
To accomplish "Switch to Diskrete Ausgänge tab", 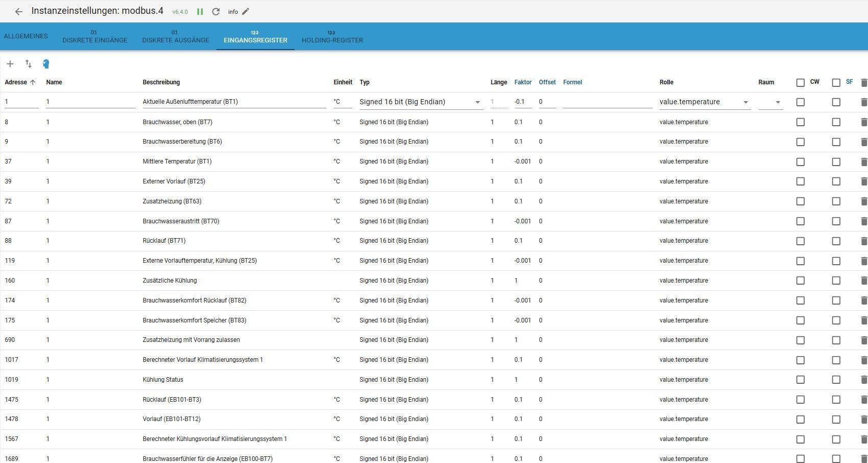I will point(176,36).
